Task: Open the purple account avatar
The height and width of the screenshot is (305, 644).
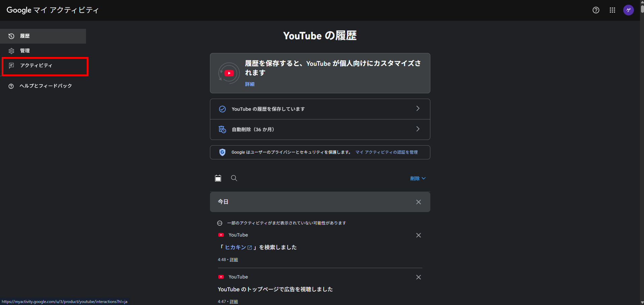Action: [628, 10]
